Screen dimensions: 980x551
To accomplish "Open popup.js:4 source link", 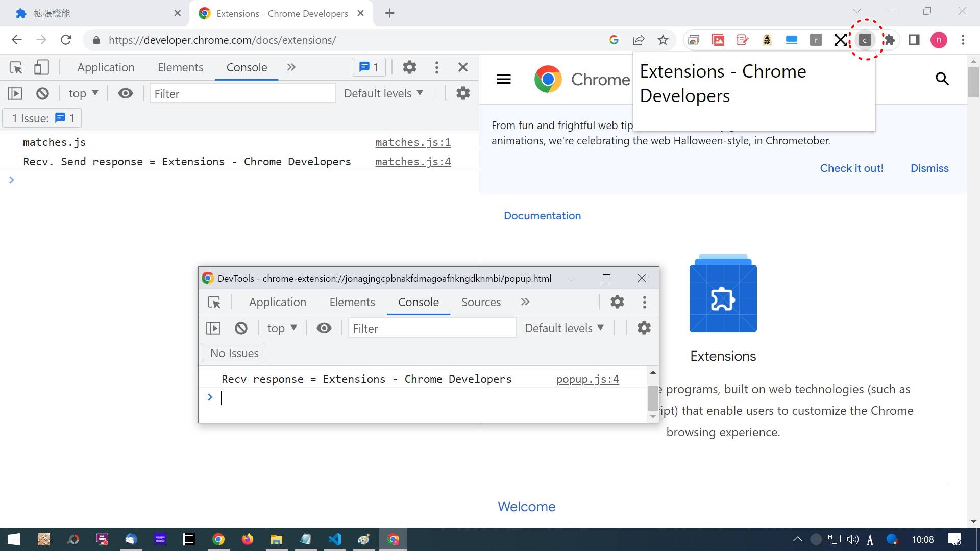I will tap(587, 379).
